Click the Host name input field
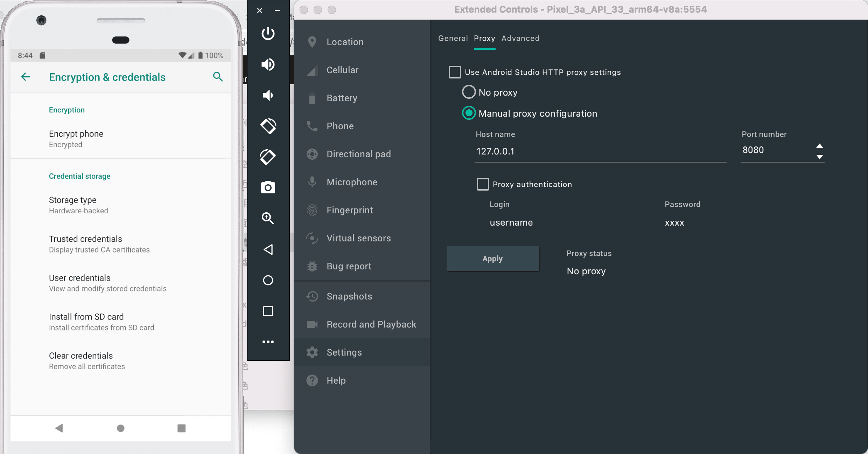 600,151
